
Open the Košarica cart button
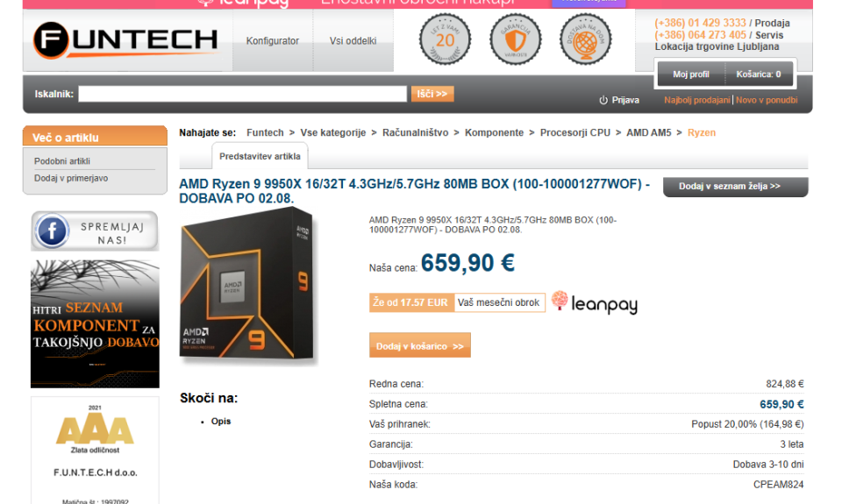tap(758, 75)
